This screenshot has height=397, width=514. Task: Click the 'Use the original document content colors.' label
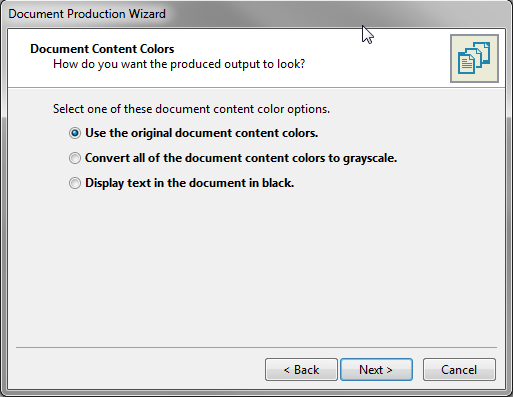click(x=202, y=133)
